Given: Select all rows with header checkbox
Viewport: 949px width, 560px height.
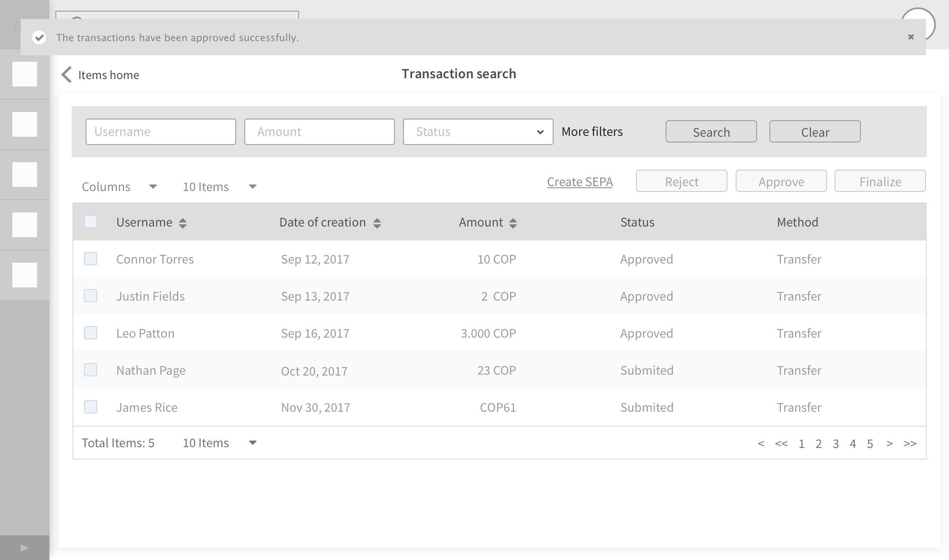Looking at the screenshot, I should (x=91, y=222).
